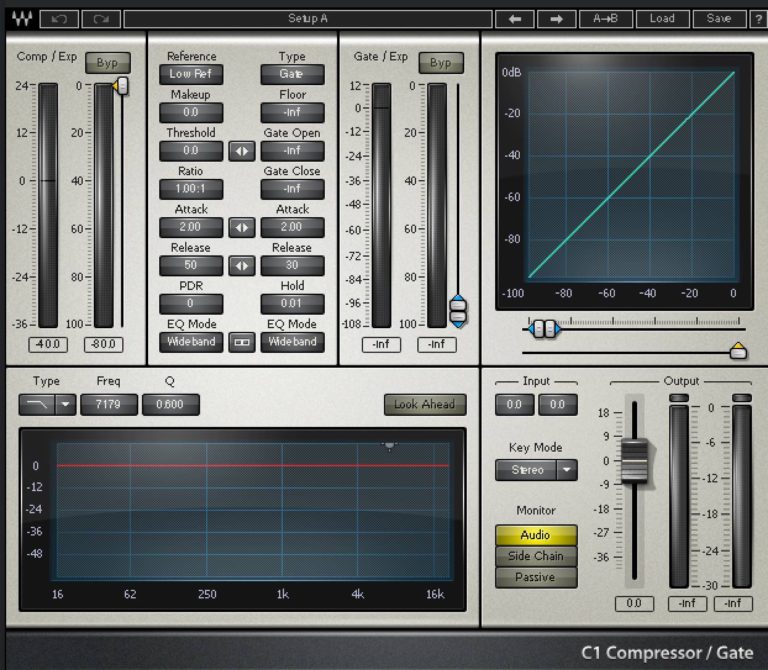Image resolution: width=768 pixels, height=670 pixels.
Task: Open the filter Type dropdown arrow
Action: coord(65,405)
